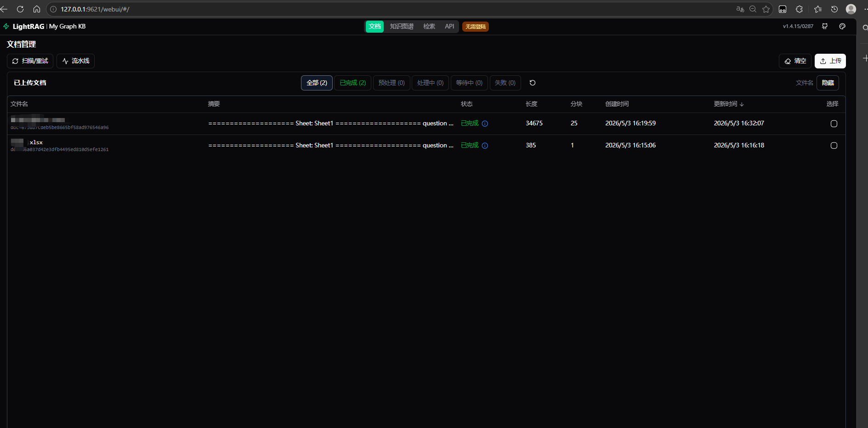
Task: Click version label v1.4.15/0287
Action: tap(798, 27)
